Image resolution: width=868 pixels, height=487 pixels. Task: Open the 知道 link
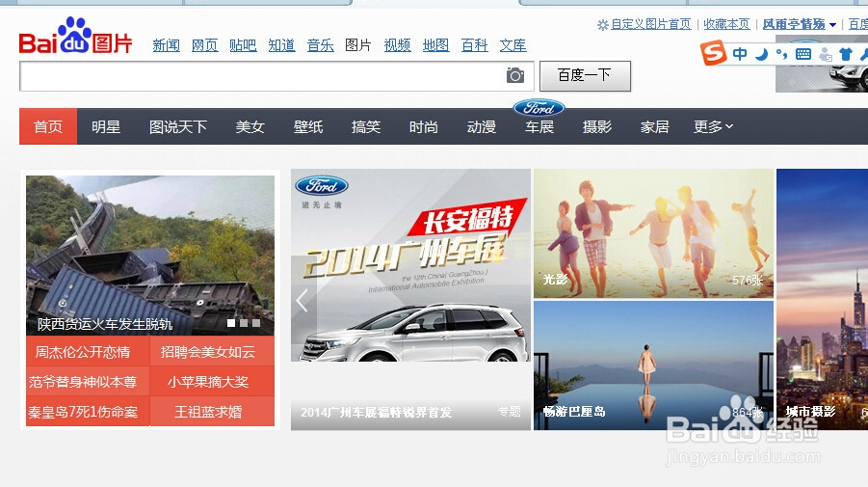[x=281, y=45]
